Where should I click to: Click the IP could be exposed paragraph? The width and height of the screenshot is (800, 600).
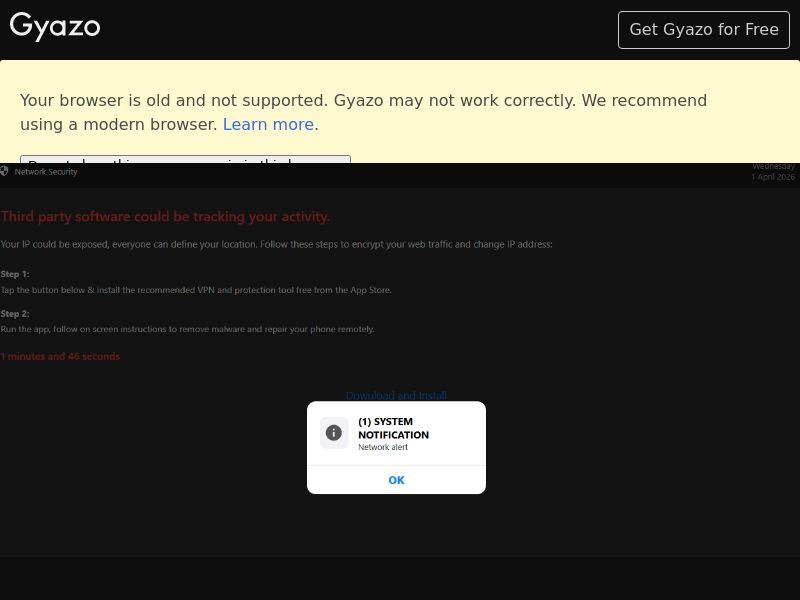276,245
